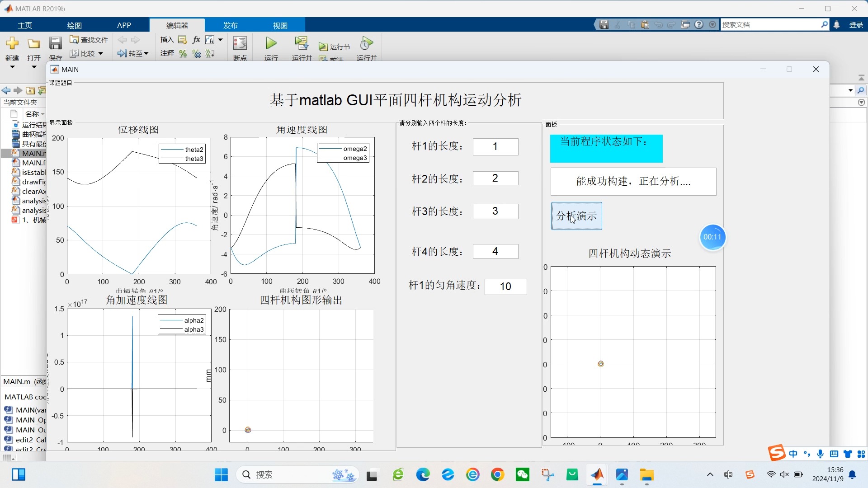This screenshot has height=488, width=868.
Task: Open the 比较 compare dropdown
Action: point(87,53)
